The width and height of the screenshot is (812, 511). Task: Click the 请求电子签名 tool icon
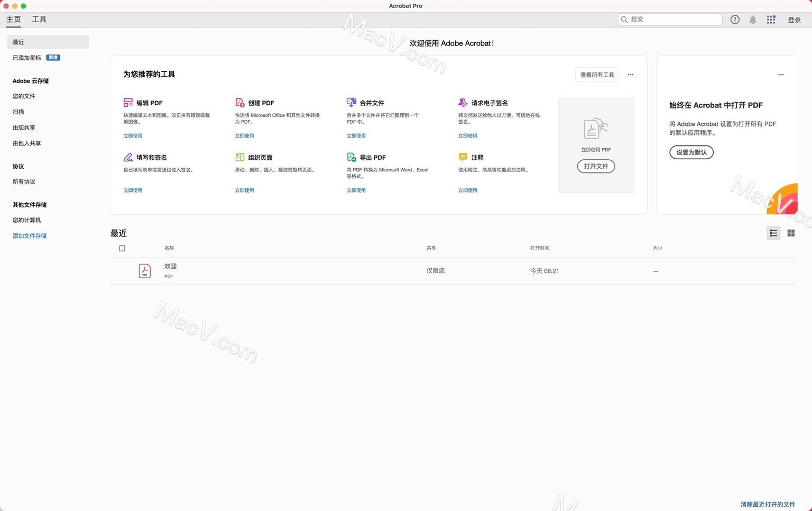pos(463,102)
